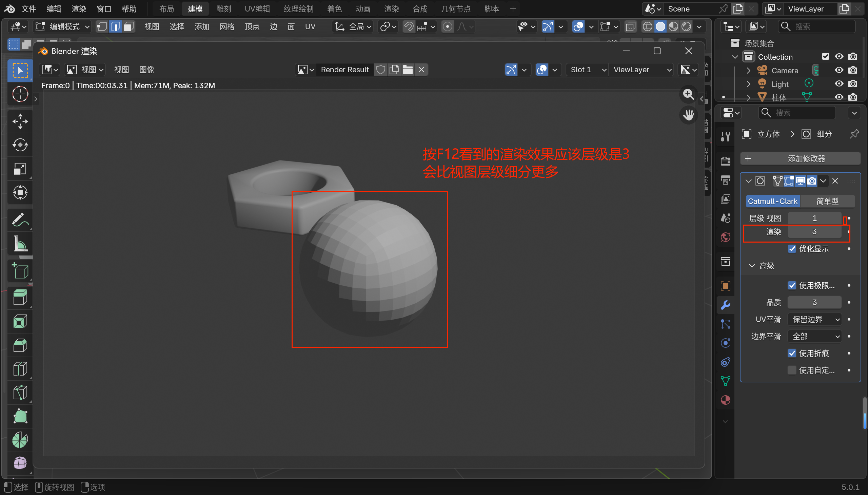868x495 pixels.
Task: Open the Modifiers wrench properties tab
Action: [725, 305]
